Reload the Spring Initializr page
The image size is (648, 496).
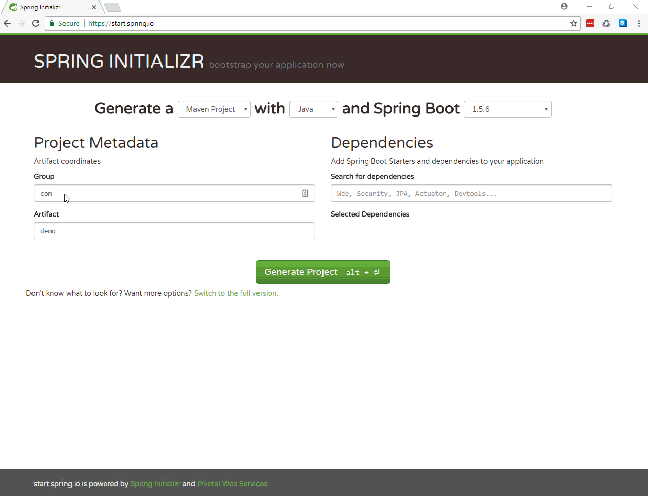36,24
